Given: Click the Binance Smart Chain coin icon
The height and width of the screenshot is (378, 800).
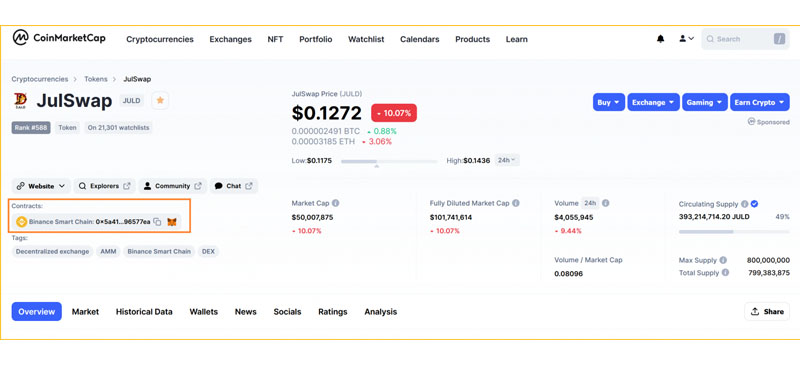Looking at the screenshot, I should point(21,222).
